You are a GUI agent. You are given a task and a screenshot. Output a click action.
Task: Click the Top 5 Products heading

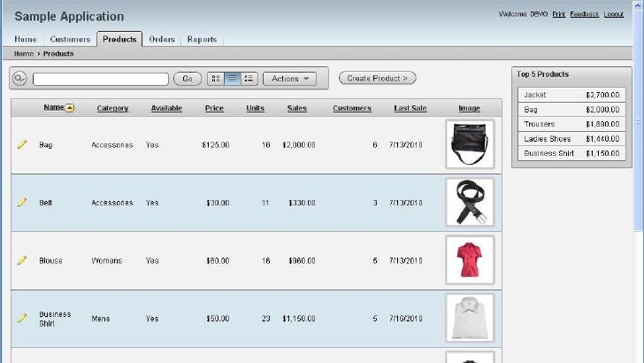click(542, 74)
